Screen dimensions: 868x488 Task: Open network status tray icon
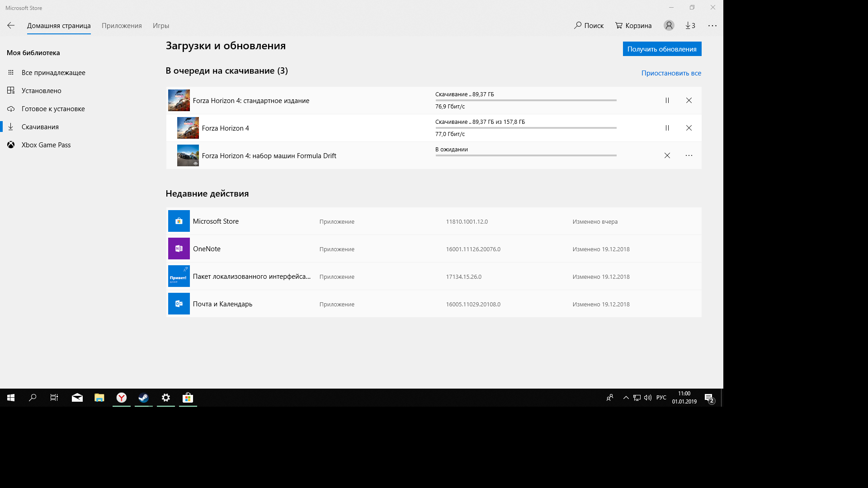[637, 398]
